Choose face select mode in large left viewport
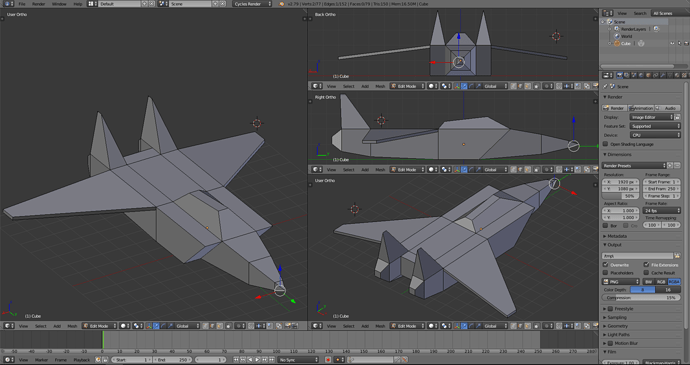 [x=220, y=326]
